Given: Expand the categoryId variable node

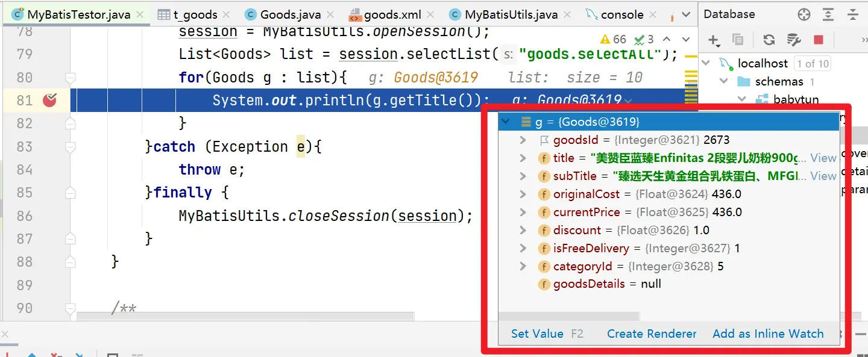Looking at the screenshot, I should (x=523, y=267).
